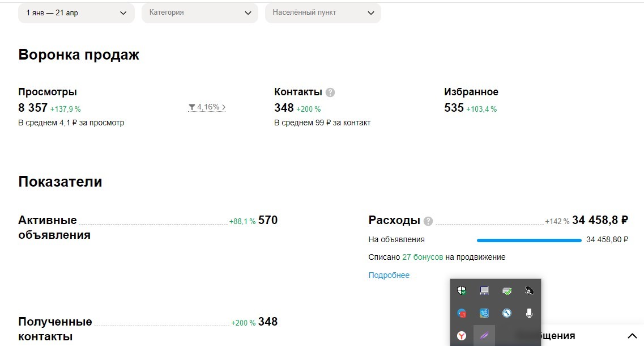The image size is (644, 346).
Task: Click the help icon next to Расходы
Action: coord(428,221)
